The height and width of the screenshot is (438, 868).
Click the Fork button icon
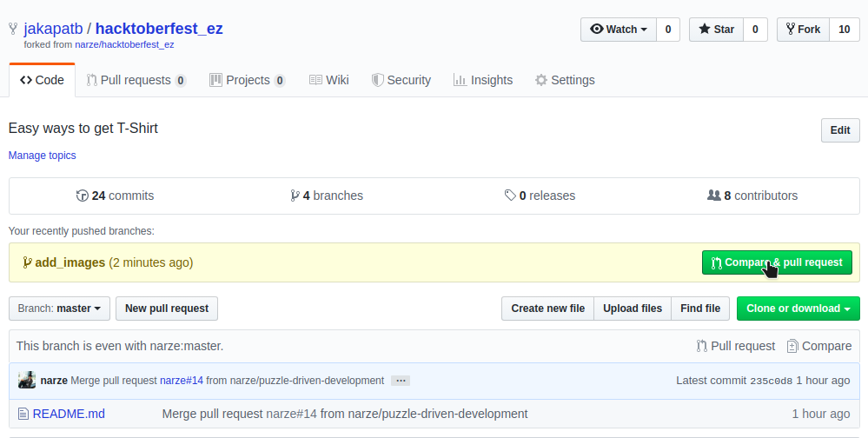(790, 30)
